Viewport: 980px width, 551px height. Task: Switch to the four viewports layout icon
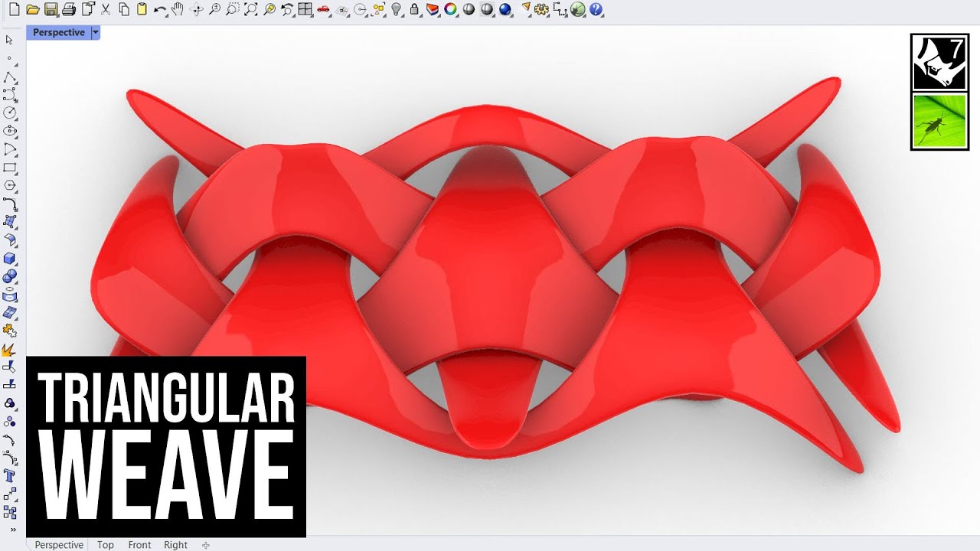click(305, 9)
